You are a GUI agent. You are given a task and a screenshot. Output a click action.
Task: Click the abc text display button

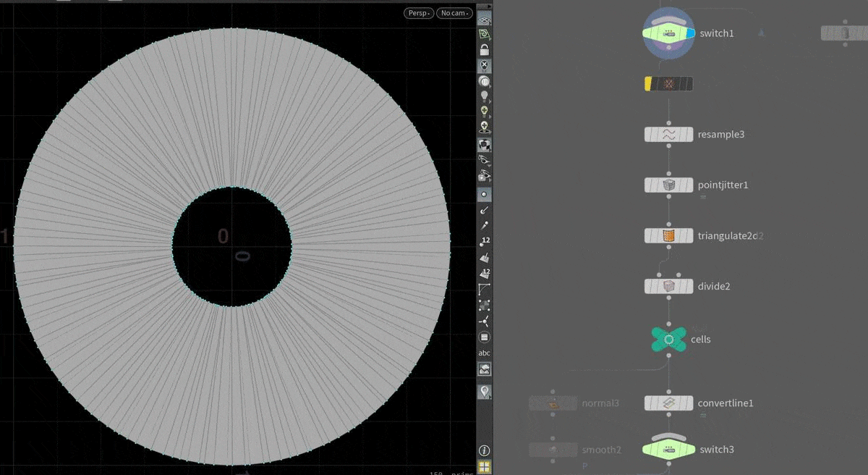pos(485,353)
